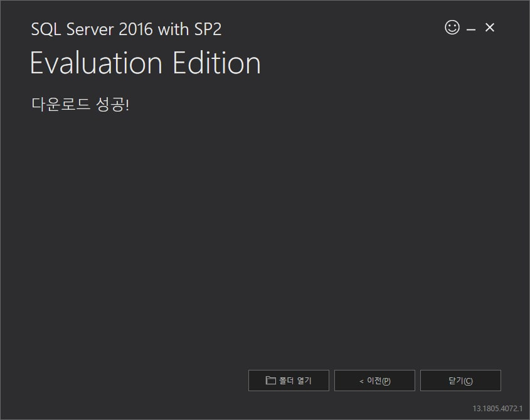
Task: Click the Evaluation Edition heading
Action: (146, 63)
